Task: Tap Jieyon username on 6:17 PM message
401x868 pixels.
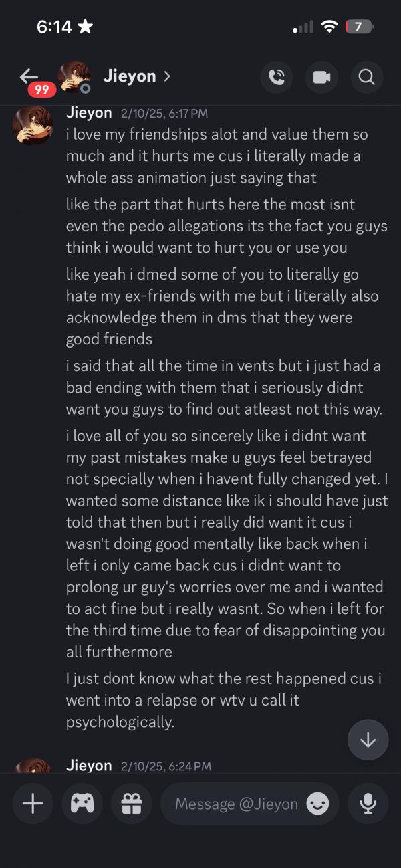Action: tap(89, 113)
